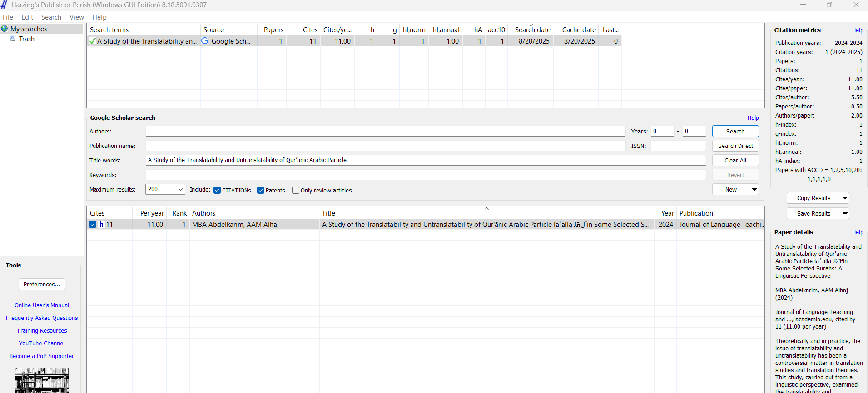Sort results by Authors header
This screenshot has height=393, width=868.
(x=254, y=213)
